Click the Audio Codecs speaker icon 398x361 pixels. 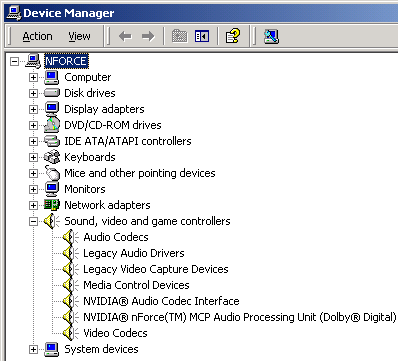coord(71,237)
